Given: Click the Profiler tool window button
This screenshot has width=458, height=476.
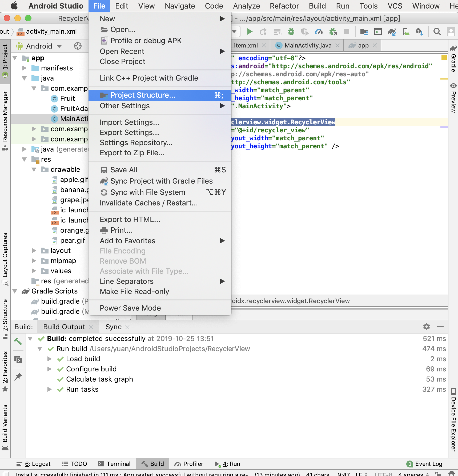Looking at the screenshot, I should tap(189, 464).
